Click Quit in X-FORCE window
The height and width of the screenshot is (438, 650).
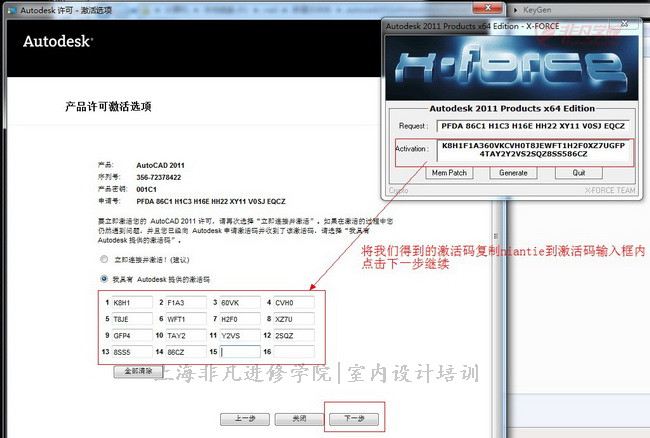[x=579, y=173]
